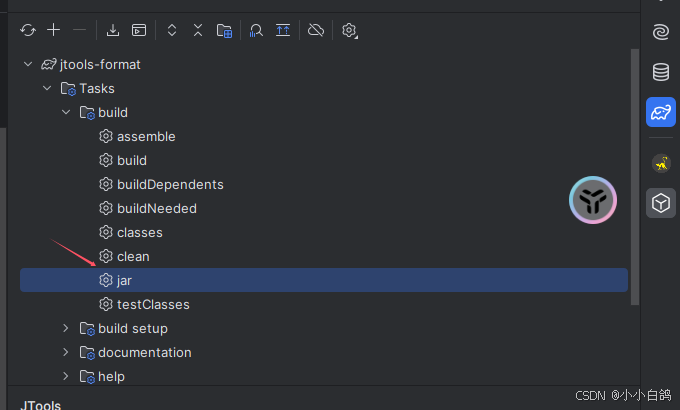Click the folder icon beside help

(87, 377)
